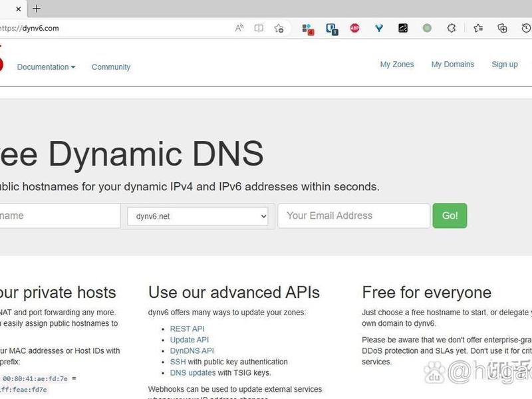This screenshot has height=399, width=532.
Task: Click the green circle extension icon
Action: [x=427, y=28]
